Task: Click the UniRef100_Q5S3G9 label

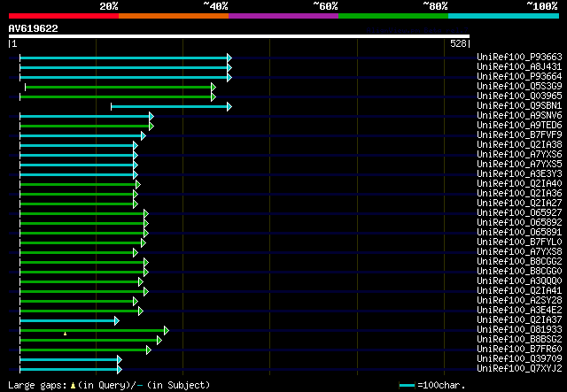Action: click(x=519, y=86)
